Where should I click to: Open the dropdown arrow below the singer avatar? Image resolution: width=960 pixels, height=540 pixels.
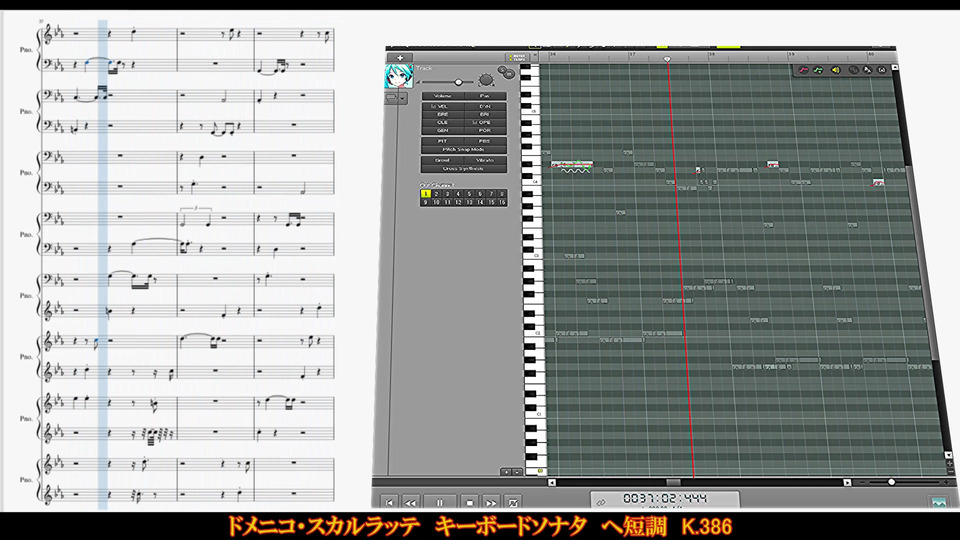point(403,98)
